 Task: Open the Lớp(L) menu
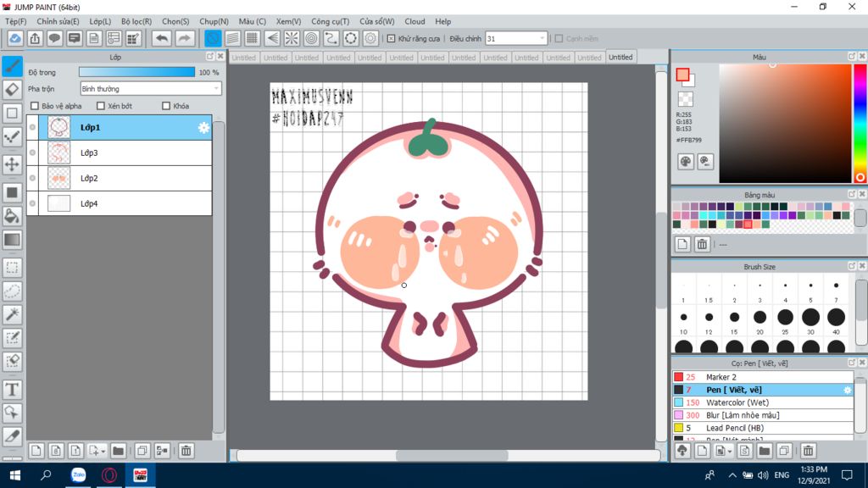(x=100, y=21)
